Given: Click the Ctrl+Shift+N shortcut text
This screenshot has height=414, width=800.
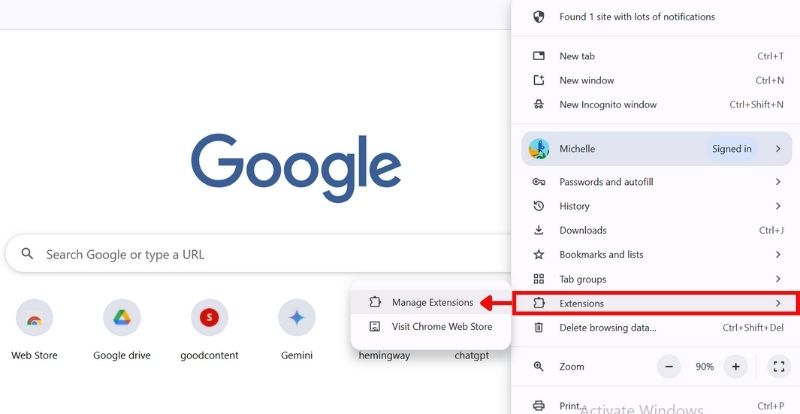Looking at the screenshot, I should click(757, 105).
